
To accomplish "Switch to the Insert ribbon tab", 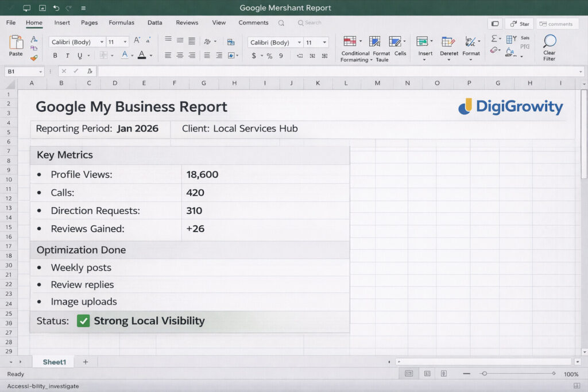I will pos(62,23).
